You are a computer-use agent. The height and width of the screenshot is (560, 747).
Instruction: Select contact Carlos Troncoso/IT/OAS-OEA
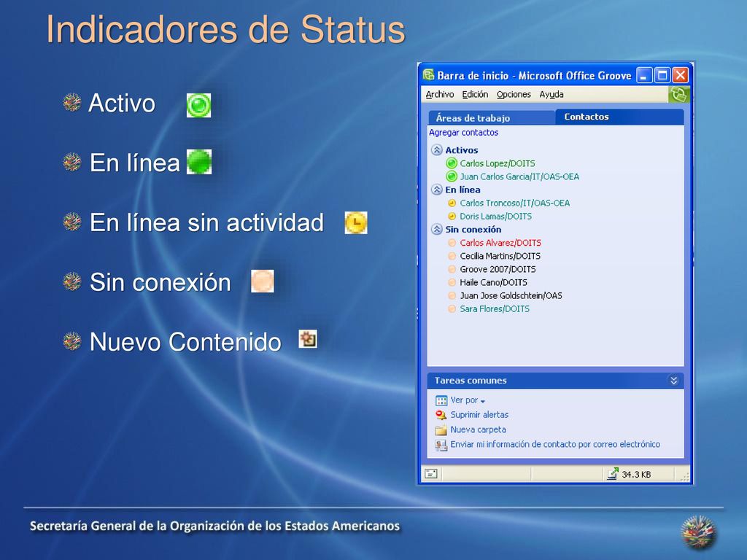click(514, 203)
